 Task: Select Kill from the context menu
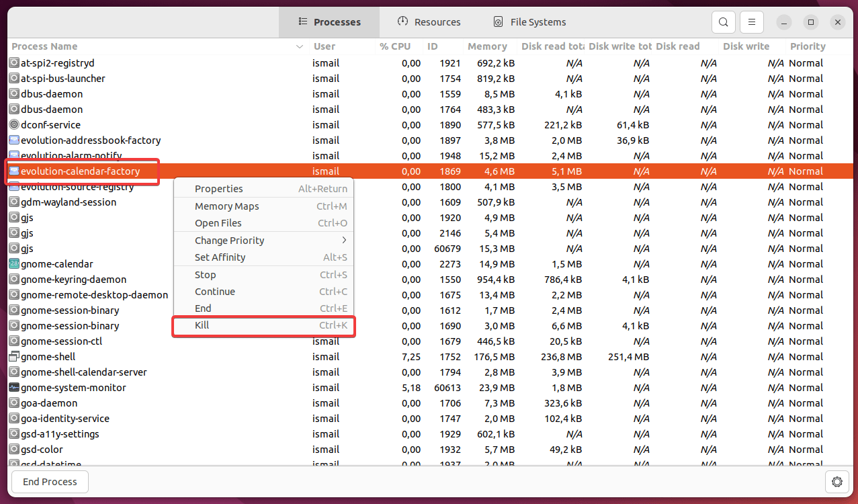click(263, 325)
